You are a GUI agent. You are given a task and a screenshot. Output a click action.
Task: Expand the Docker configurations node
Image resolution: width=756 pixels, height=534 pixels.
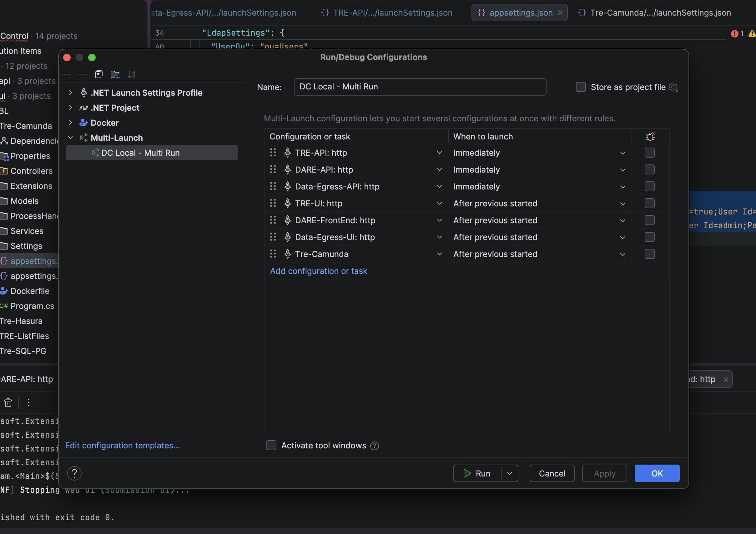coord(70,123)
